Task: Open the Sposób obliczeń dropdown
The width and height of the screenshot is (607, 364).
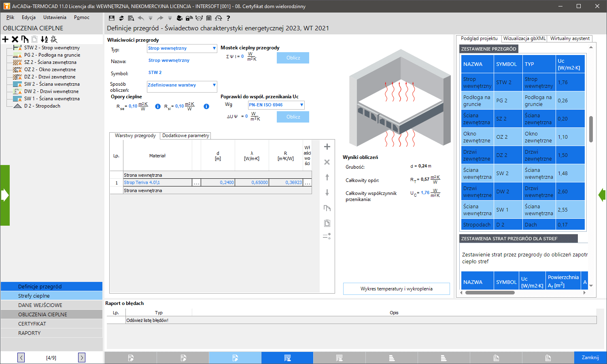Action: coord(182,87)
